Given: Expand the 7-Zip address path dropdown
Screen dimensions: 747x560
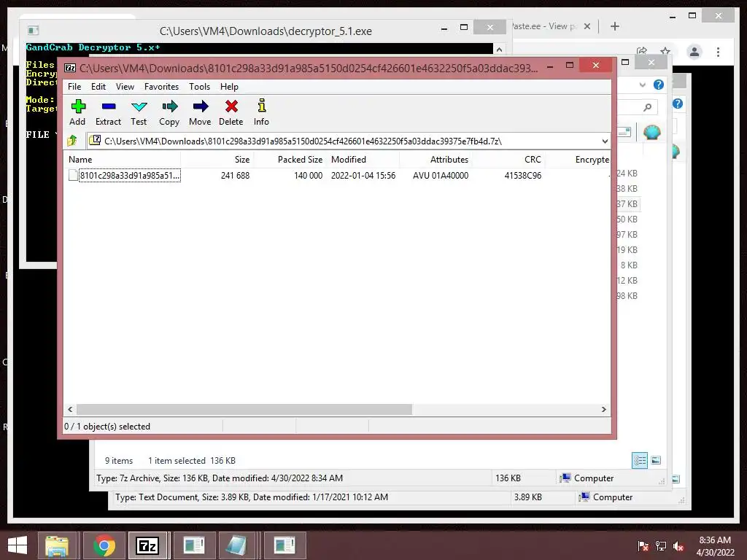Looking at the screenshot, I should [x=605, y=141].
